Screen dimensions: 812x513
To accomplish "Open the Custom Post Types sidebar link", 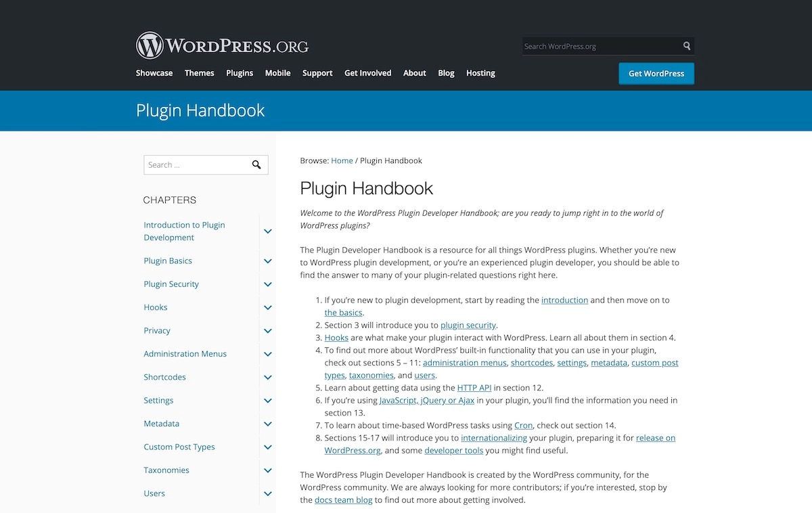I will pos(179,447).
